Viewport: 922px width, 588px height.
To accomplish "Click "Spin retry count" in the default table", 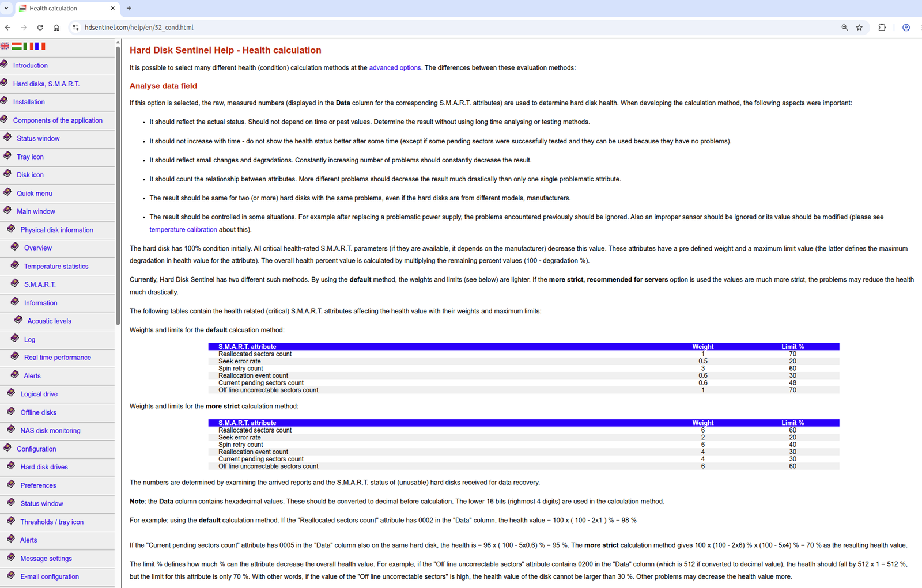I will point(241,369).
